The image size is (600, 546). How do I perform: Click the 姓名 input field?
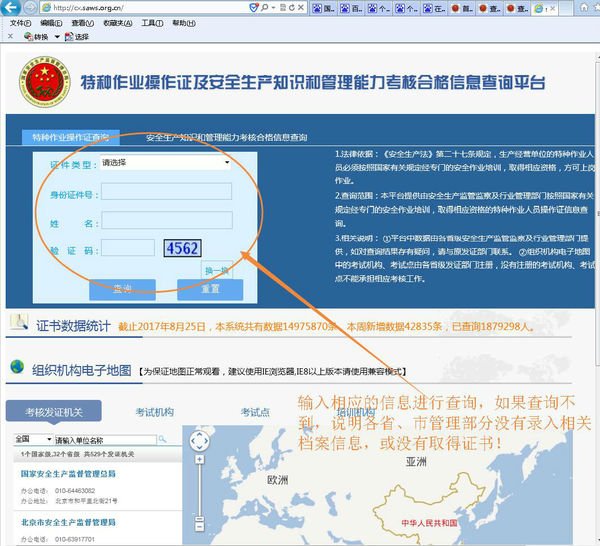[167, 220]
